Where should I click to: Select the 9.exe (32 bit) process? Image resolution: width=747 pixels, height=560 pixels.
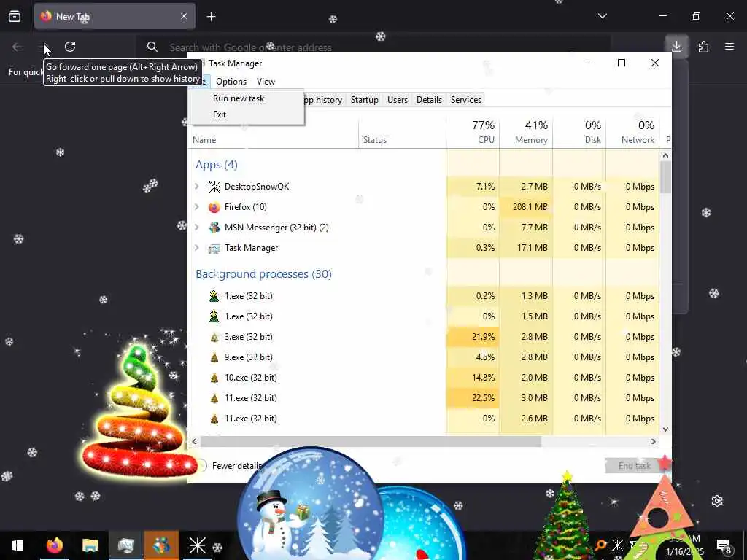click(424, 357)
